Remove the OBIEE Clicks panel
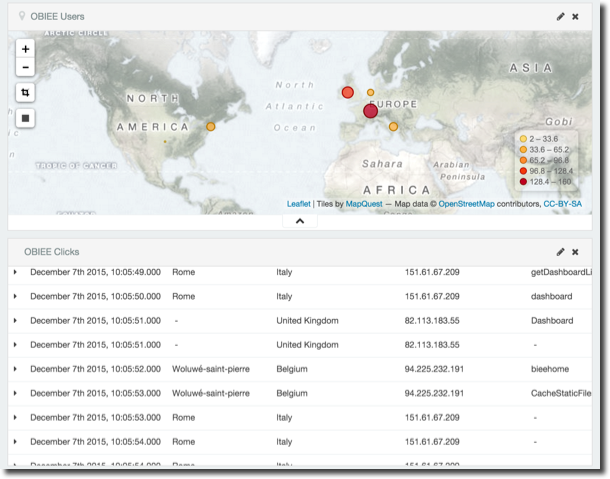Viewport: 610px width, 479px height. [575, 252]
